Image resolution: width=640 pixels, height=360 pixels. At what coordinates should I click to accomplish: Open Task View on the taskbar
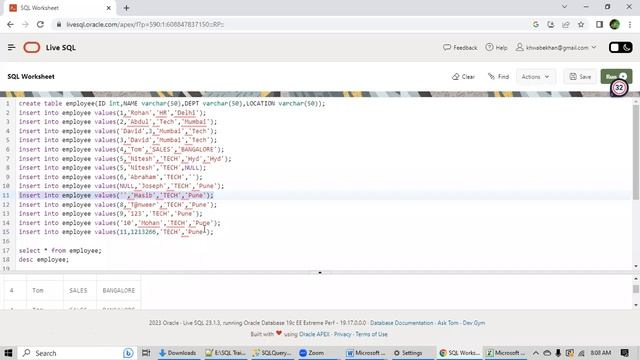point(146,353)
